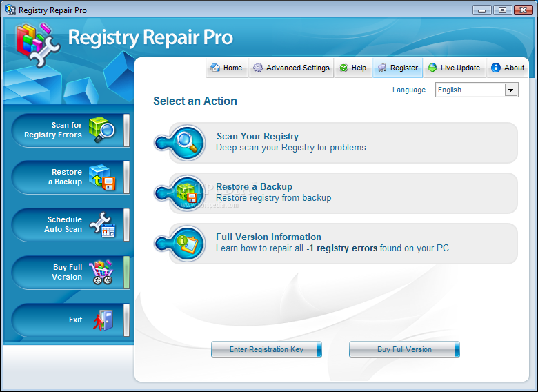Open the About tab
Screen dimensions: 538x392
[x=508, y=68]
